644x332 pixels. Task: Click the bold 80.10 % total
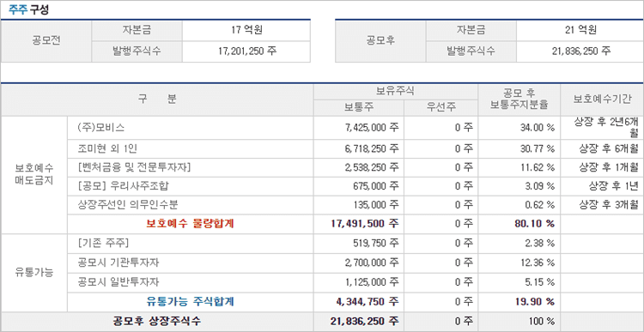pos(535,224)
